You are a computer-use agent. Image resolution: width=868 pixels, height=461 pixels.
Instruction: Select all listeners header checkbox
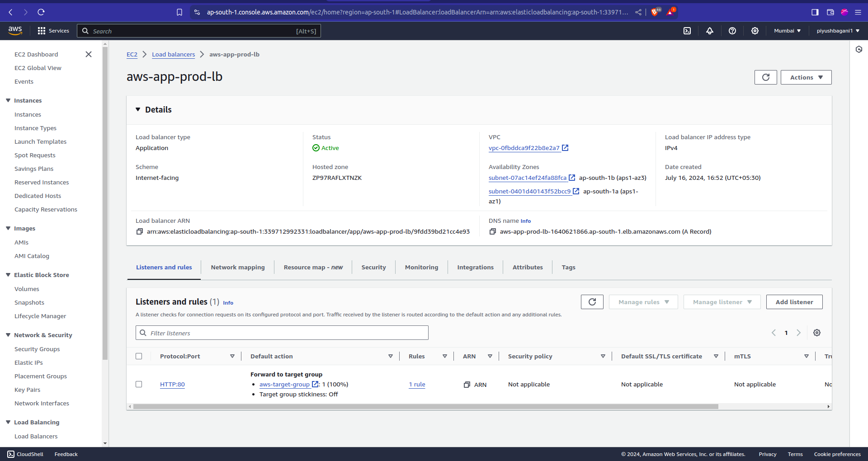point(139,356)
